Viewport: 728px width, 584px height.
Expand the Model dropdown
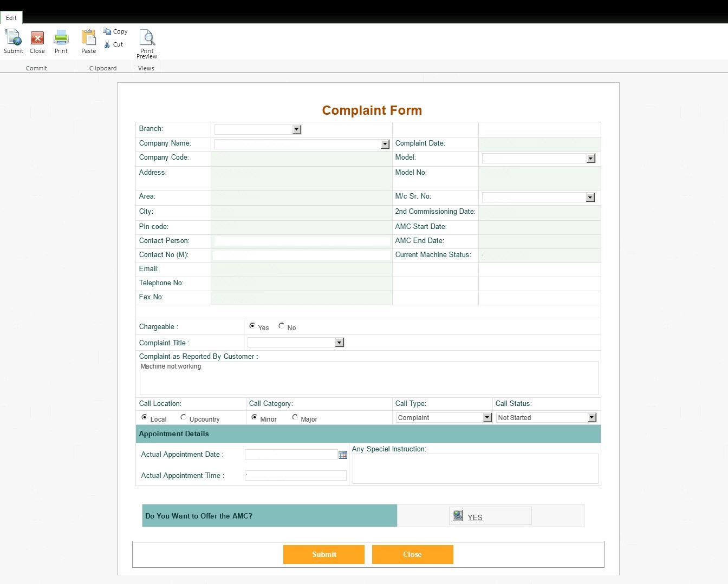pos(591,158)
